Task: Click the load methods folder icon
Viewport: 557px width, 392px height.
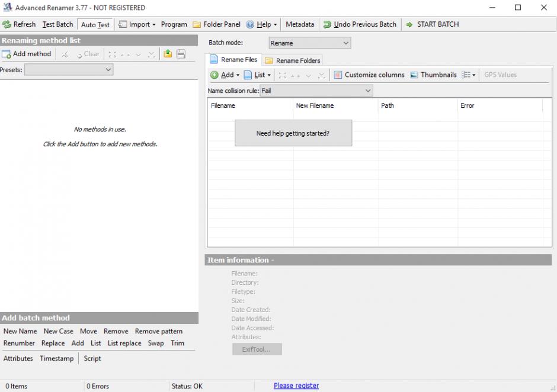Action: 168,54
